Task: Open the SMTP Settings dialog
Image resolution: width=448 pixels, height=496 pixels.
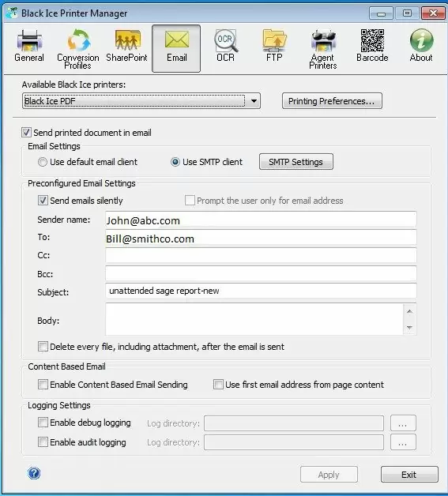Action: (x=296, y=162)
